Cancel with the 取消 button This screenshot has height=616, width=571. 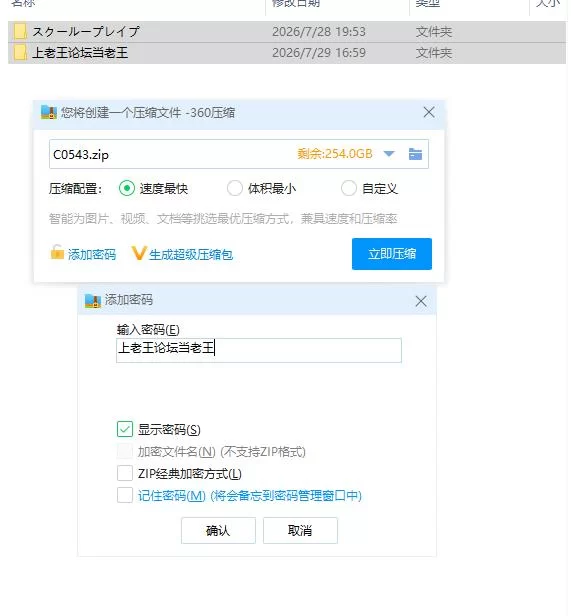point(300,531)
